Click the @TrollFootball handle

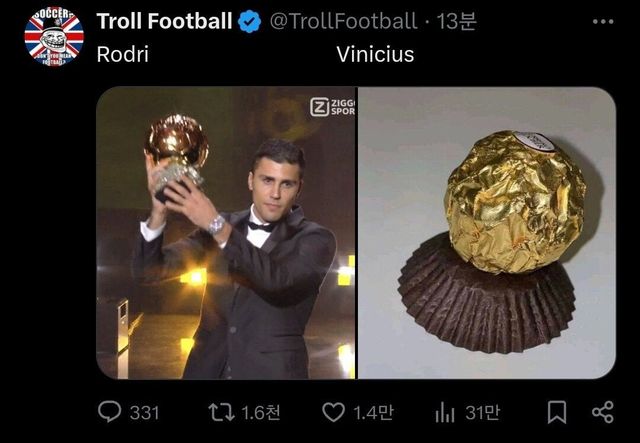pyautogui.click(x=343, y=21)
